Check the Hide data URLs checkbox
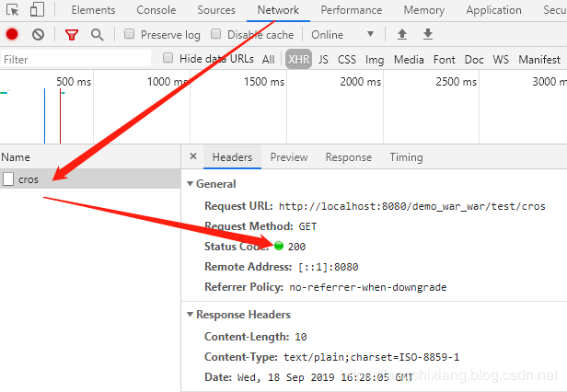Screen dimensions: 567x392 coord(168,58)
